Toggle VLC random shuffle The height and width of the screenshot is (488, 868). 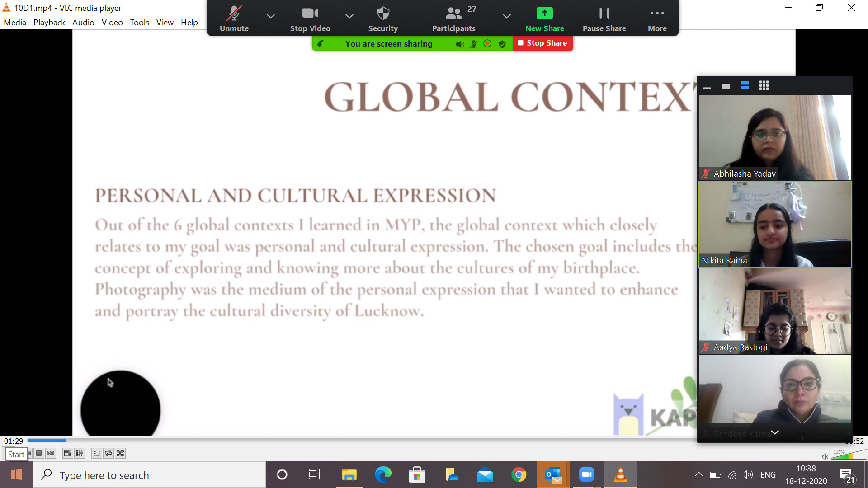(x=120, y=453)
